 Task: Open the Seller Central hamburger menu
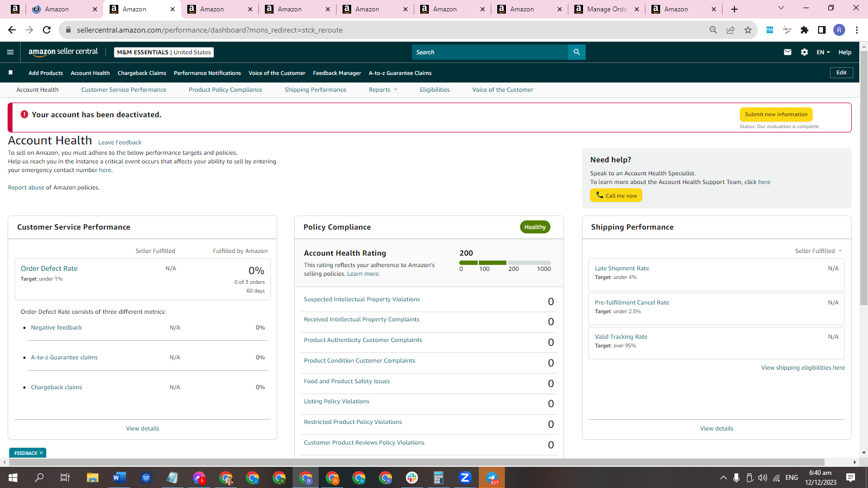[10, 52]
